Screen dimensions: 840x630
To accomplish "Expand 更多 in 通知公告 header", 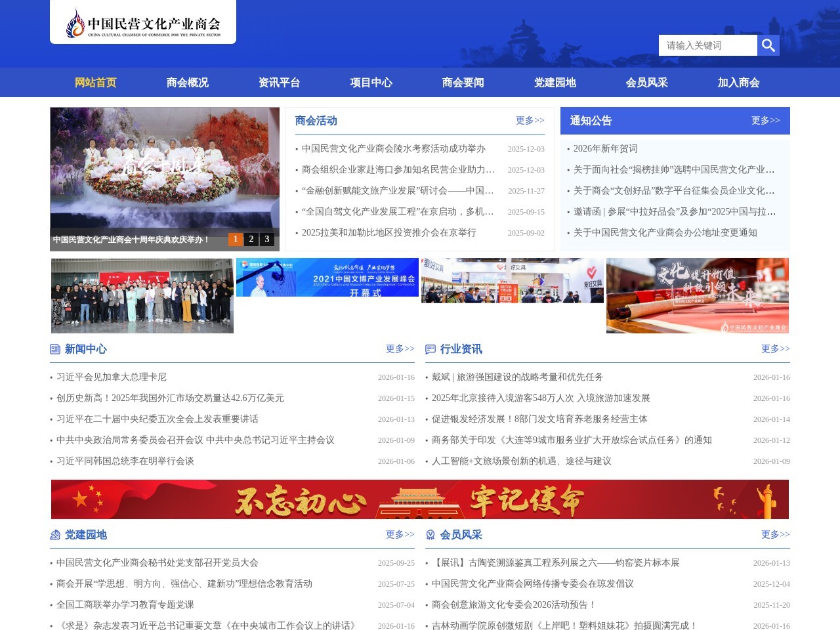I will pos(765,121).
